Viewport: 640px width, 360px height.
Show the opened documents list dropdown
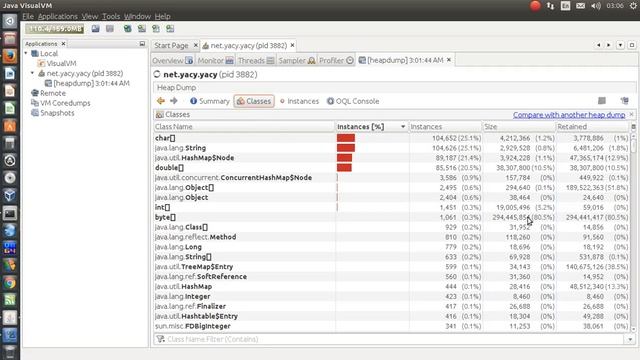[620, 45]
